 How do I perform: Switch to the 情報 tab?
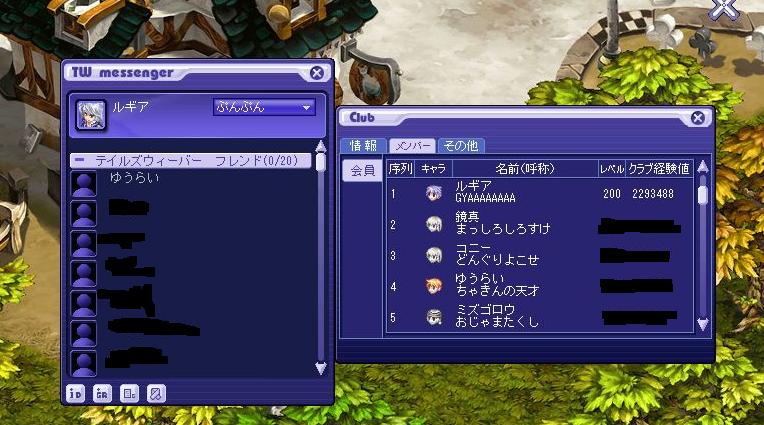click(363, 146)
